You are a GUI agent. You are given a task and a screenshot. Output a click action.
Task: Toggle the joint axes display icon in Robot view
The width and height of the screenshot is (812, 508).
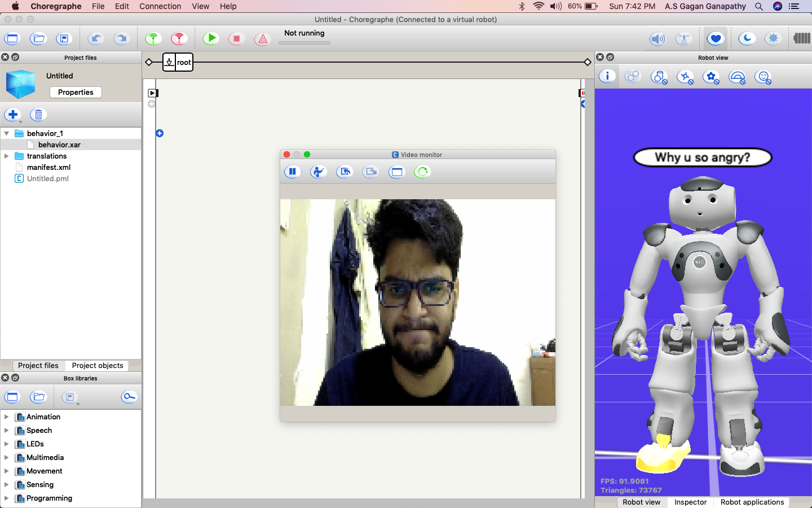(x=685, y=77)
